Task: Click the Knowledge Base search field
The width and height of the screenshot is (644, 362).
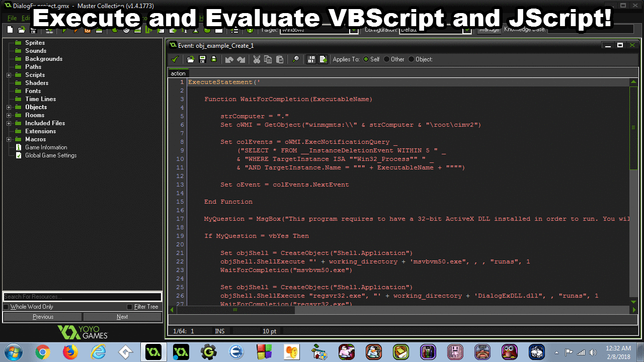Action: coord(591,30)
